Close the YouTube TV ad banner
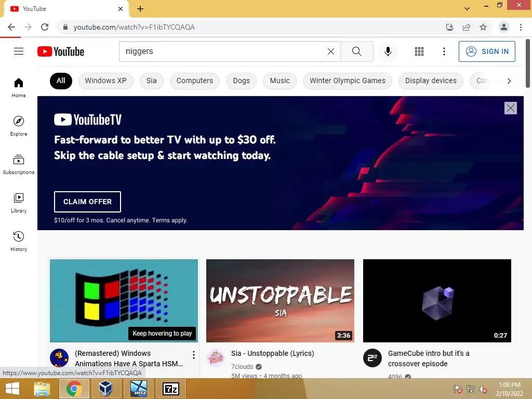Screen dimensions: 532x399 [511, 108]
